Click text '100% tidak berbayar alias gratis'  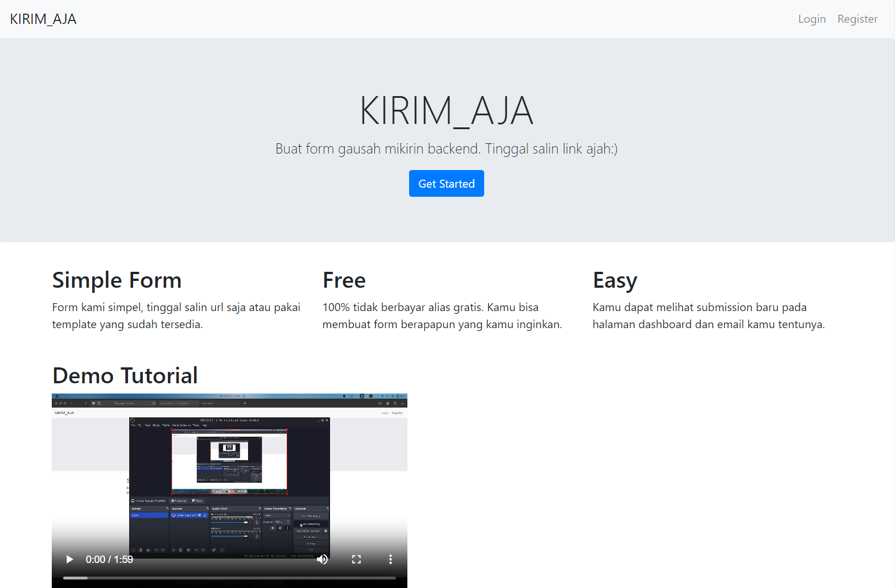click(403, 307)
